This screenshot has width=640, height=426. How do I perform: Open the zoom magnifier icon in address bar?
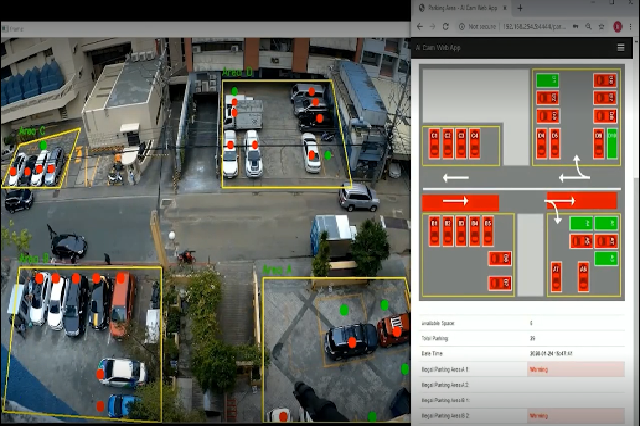point(588,27)
